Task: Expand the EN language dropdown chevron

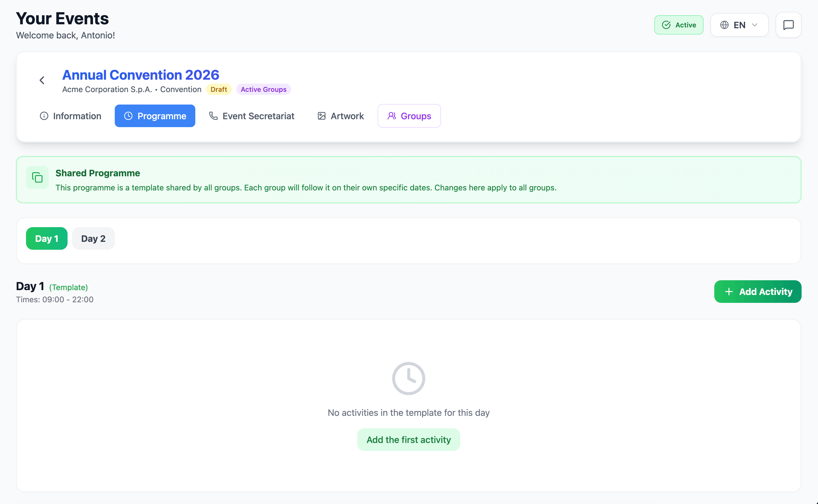Action: tap(755, 25)
